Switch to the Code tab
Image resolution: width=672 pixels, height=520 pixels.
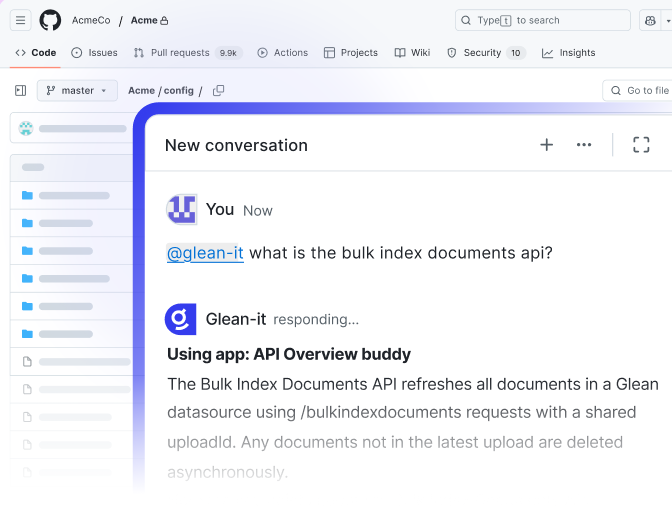[x=36, y=53]
